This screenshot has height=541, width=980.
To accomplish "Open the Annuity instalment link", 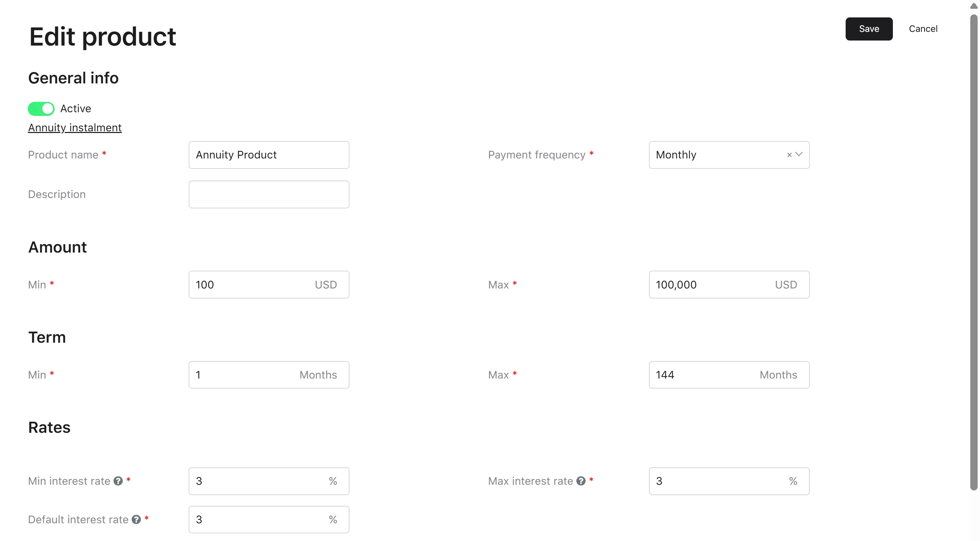I will point(75,128).
